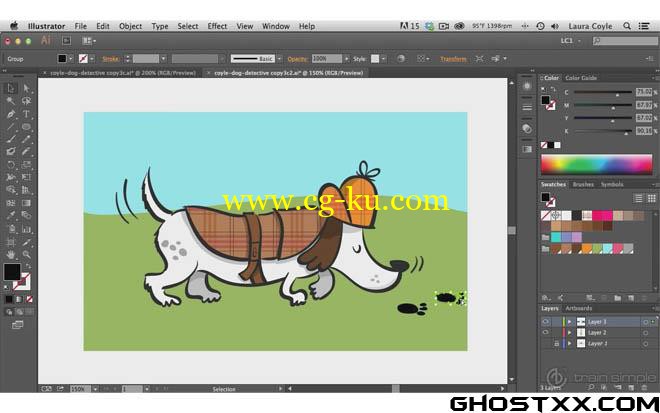Click the Opacity link in control bar
This screenshot has height=413, width=660.
pyautogui.click(x=298, y=59)
